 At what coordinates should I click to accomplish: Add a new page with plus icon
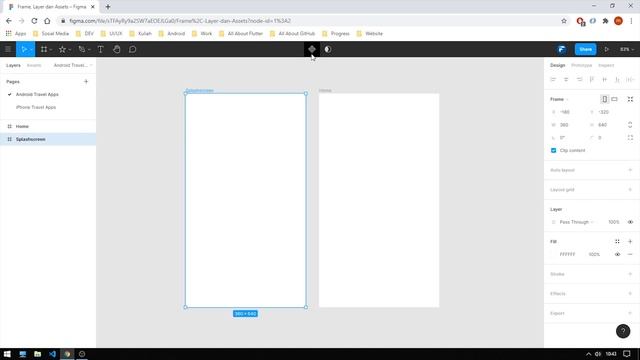[86, 82]
